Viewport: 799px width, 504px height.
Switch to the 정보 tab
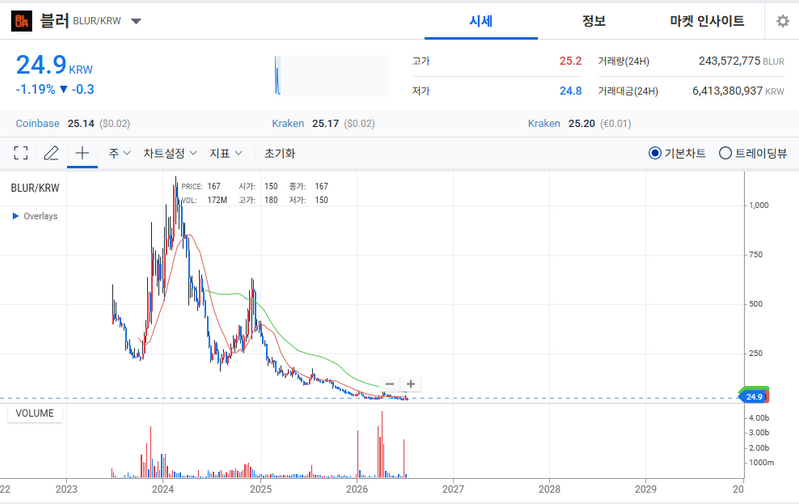point(594,21)
